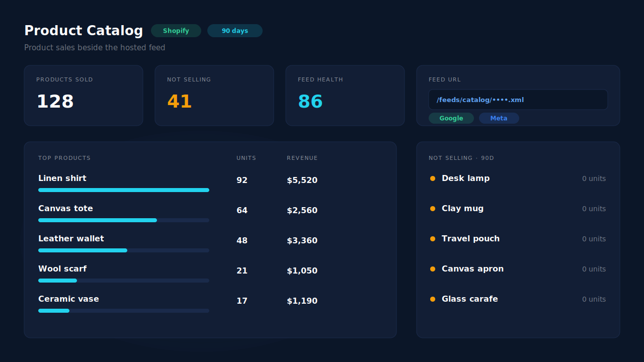Click Ceramic vase revenue $1,190

(302, 301)
